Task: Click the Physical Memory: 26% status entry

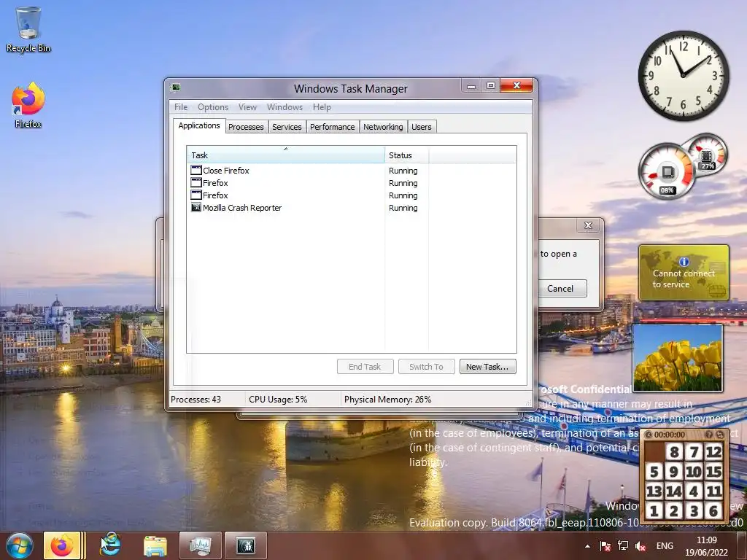Action: (387, 399)
